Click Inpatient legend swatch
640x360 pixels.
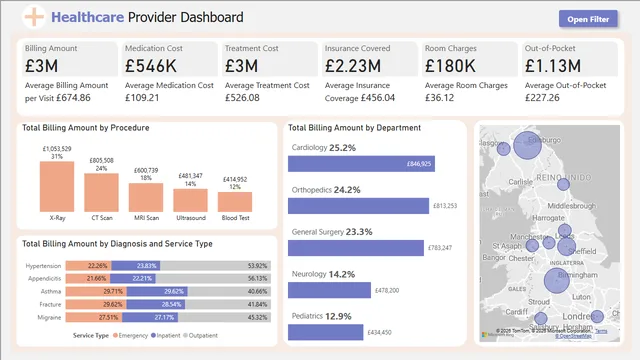coord(153,335)
